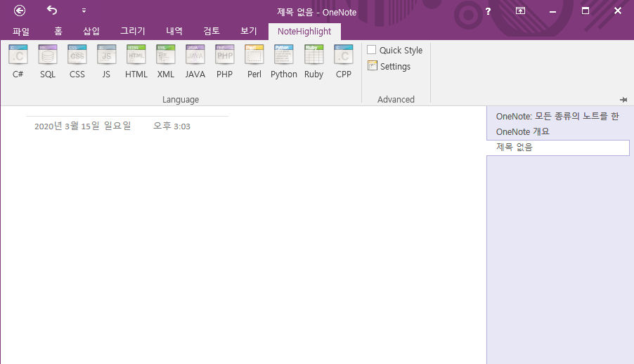Open NoteHighlight Settings
Viewport: 634px width, 364px height.
point(389,66)
